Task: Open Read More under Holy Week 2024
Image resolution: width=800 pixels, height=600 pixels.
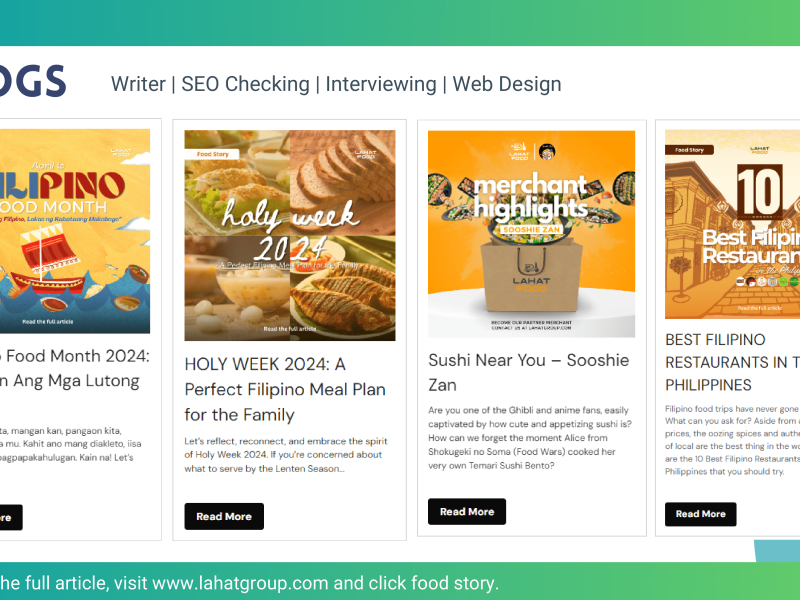Action: 224,516
